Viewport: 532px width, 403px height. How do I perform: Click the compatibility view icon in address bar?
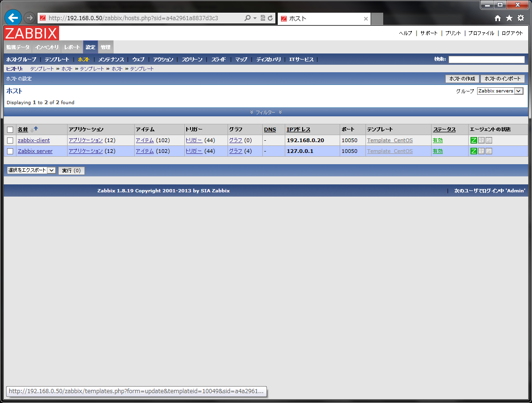click(263, 18)
